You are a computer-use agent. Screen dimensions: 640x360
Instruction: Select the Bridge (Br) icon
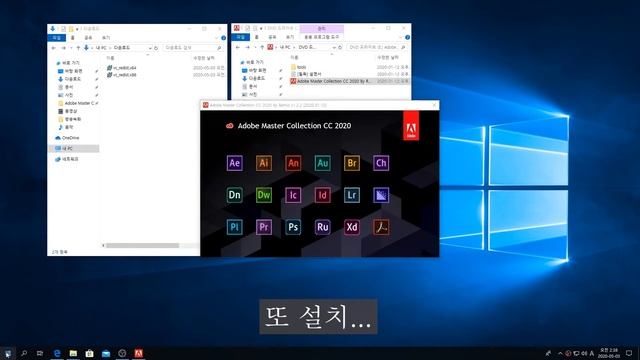coord(352,163)
